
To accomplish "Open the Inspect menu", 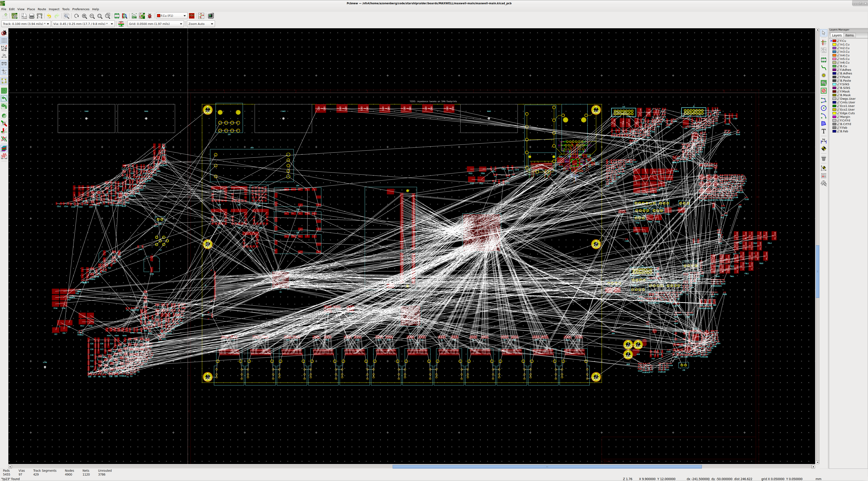I will 54,9.
